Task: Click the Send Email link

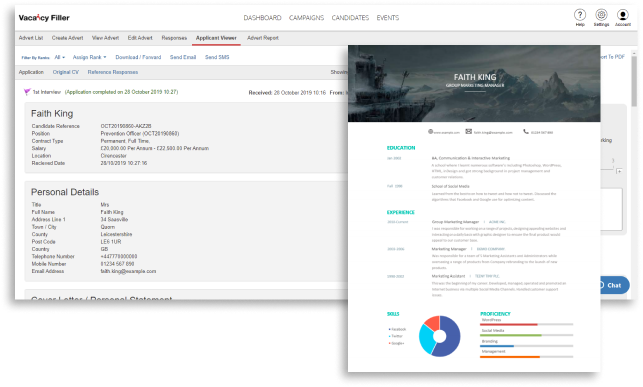Action: coord(183,57)
